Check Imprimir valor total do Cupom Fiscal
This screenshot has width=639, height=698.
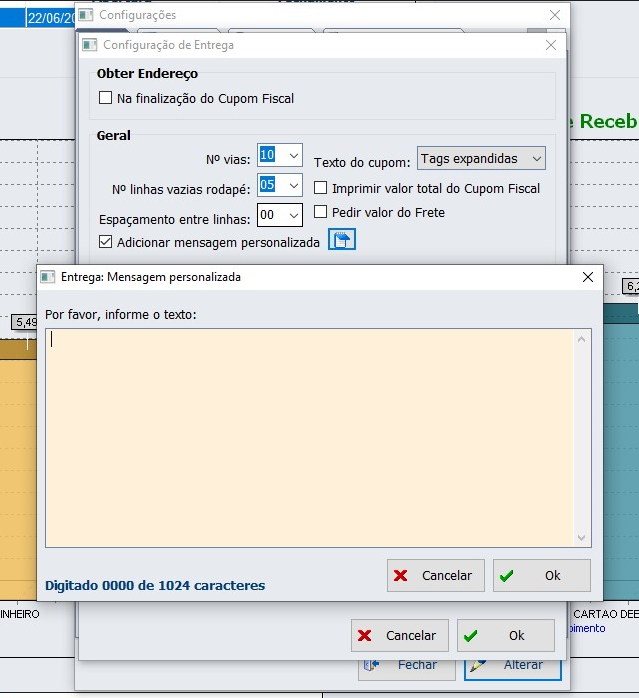click(x=321, y=188)
